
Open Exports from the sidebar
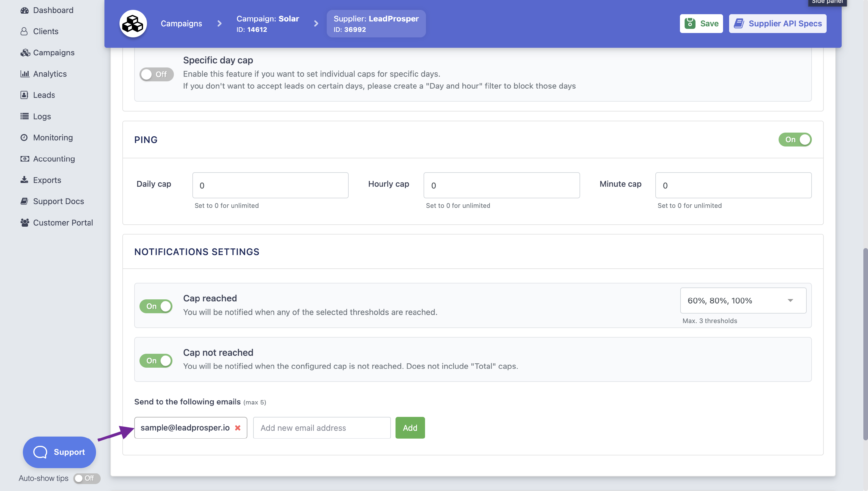(x=47, y=180)
